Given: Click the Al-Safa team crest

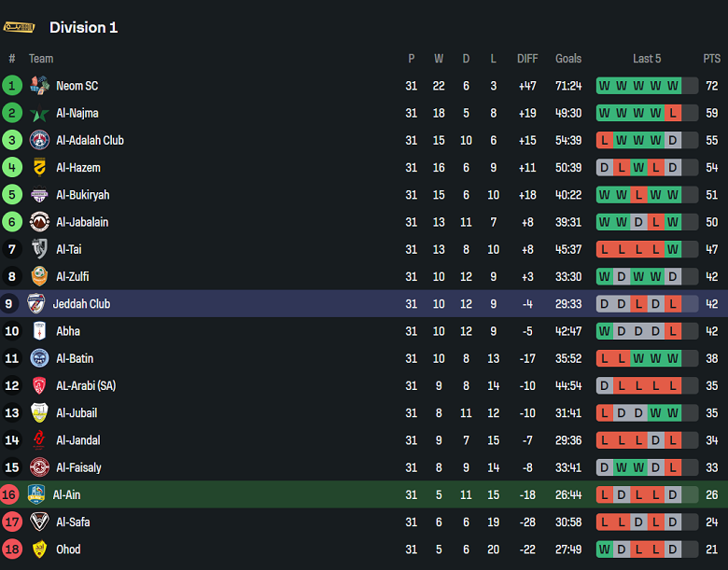Looking at the screenshot, I should (39, 522).
